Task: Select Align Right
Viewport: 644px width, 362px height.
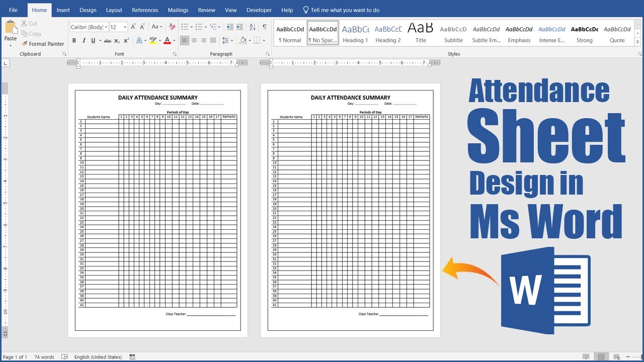Action: tap(204, 41)
